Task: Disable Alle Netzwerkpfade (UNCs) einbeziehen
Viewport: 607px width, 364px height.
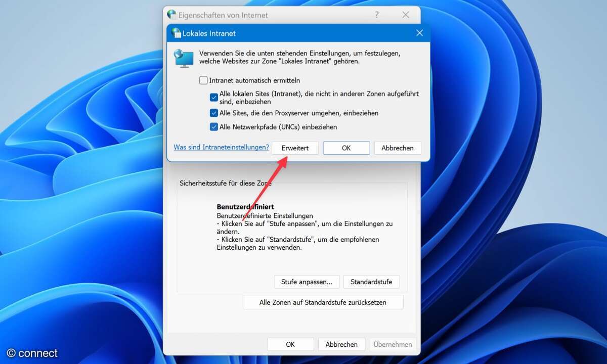Action: coord(214,127)
